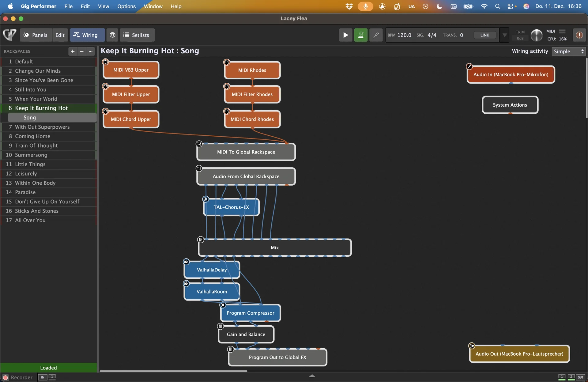Open rackspaces more options ellipsis

coord(90,51)
